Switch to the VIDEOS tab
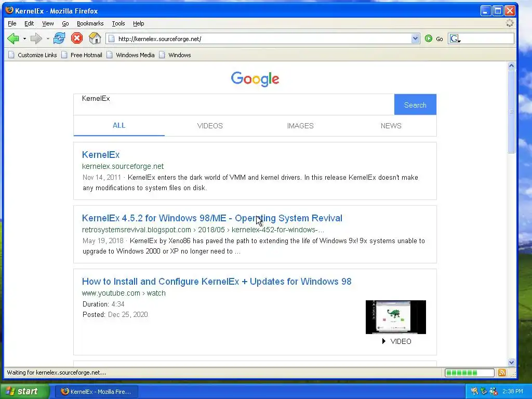The width and height of the screenshot is (532, 399). click(x=210, y=126)
